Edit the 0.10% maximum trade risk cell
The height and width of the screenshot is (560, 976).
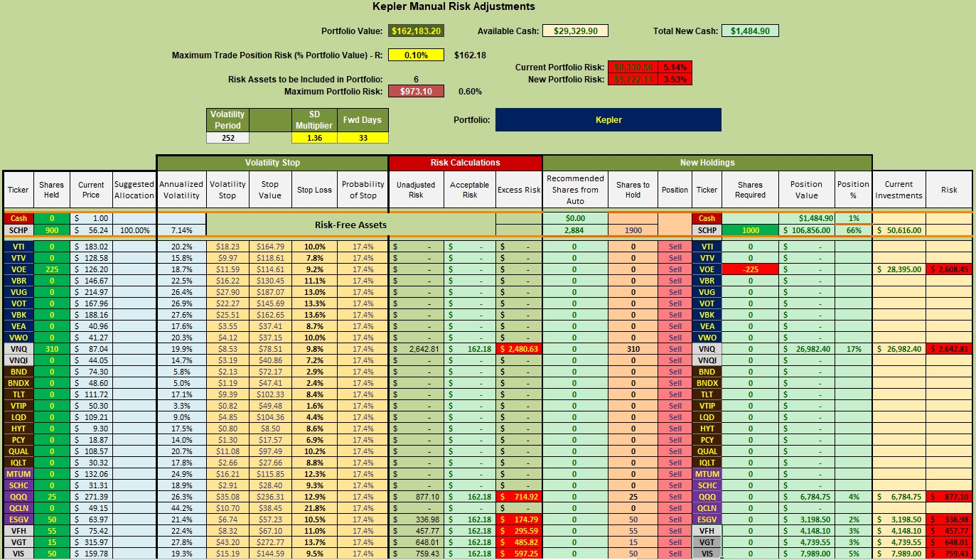click(416, 55)
